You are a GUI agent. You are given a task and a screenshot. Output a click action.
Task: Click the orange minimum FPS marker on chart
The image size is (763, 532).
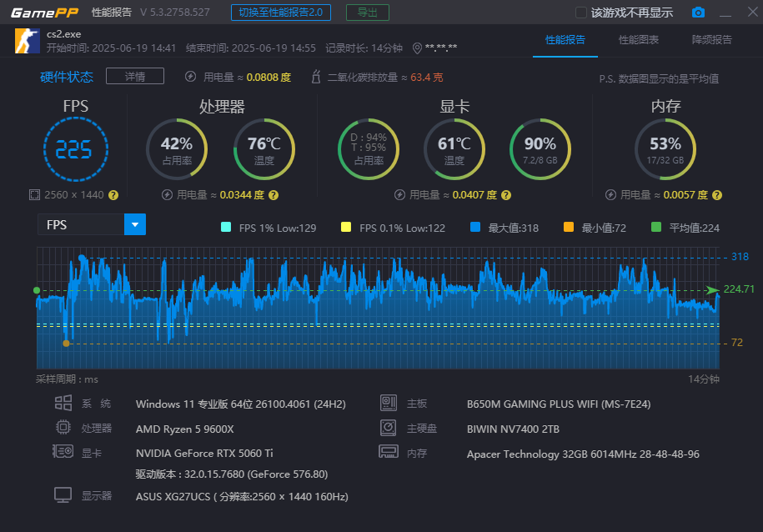pyautogui.click(x=66, y=343)
